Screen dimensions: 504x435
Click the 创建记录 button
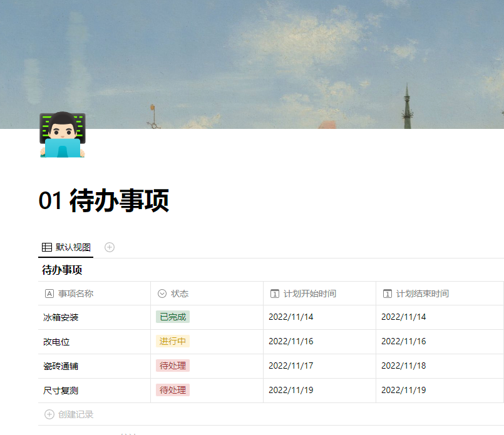69,414
